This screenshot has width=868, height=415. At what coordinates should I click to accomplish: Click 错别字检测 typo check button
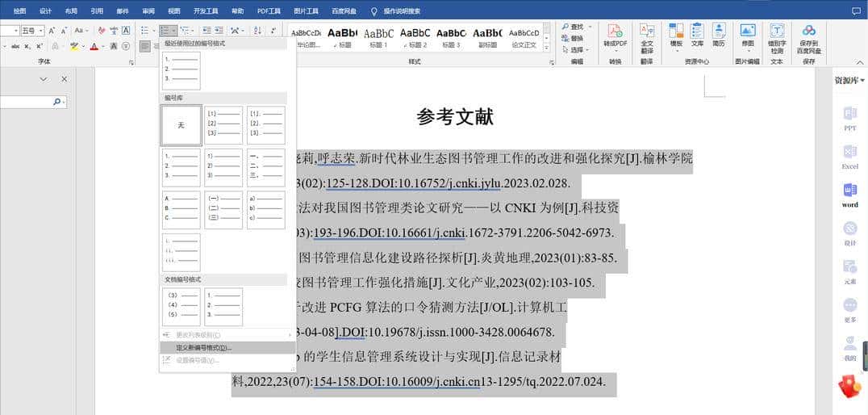pyautogui.click(x=777, y=38)
